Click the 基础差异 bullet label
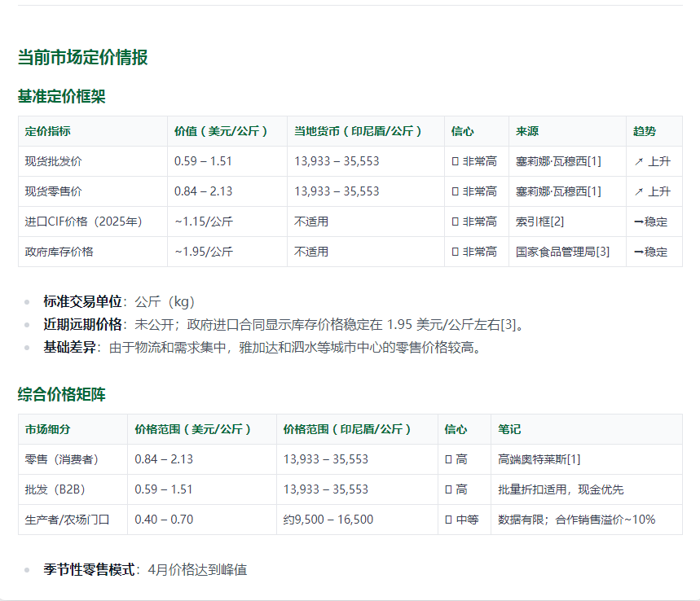Image resolution: width=700 pixels, height=601 pixels. click(x=69, y=347)
